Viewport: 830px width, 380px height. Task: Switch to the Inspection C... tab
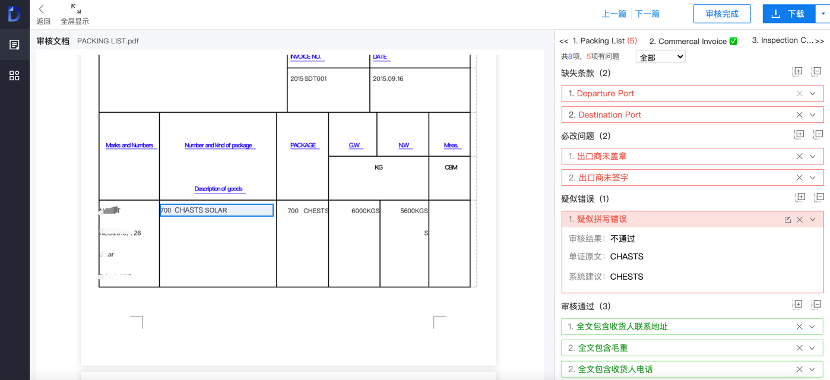tap(782, 40)
